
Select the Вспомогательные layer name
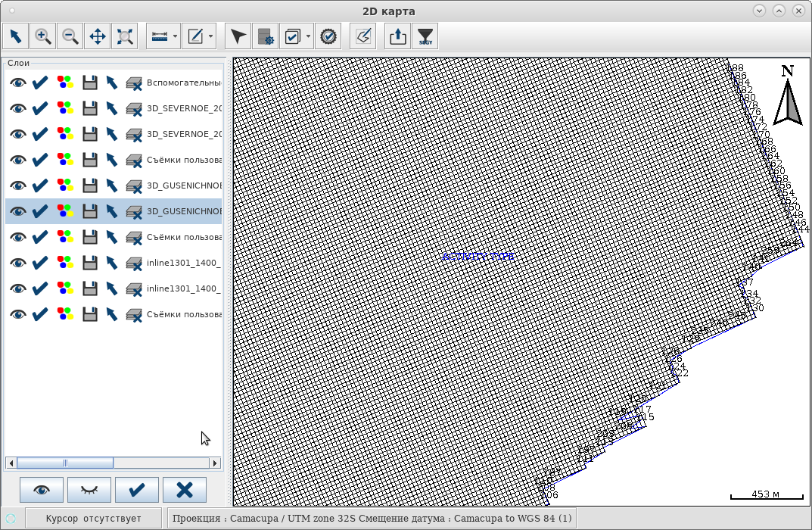tap(184, 83)
